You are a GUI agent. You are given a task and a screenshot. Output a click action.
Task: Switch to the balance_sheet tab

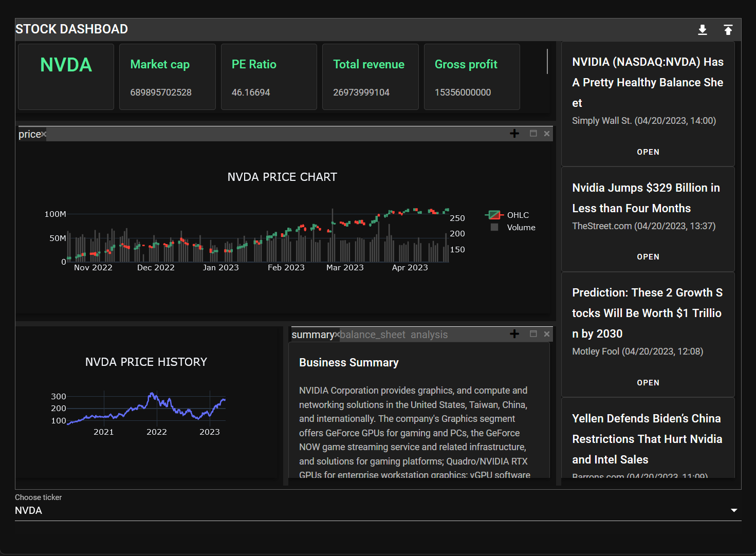click(x=373, y=335)
